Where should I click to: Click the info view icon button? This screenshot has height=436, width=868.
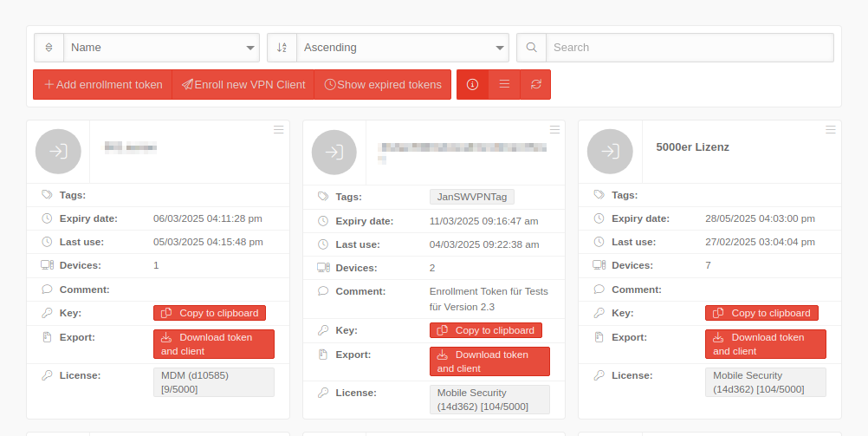(472, 85)
